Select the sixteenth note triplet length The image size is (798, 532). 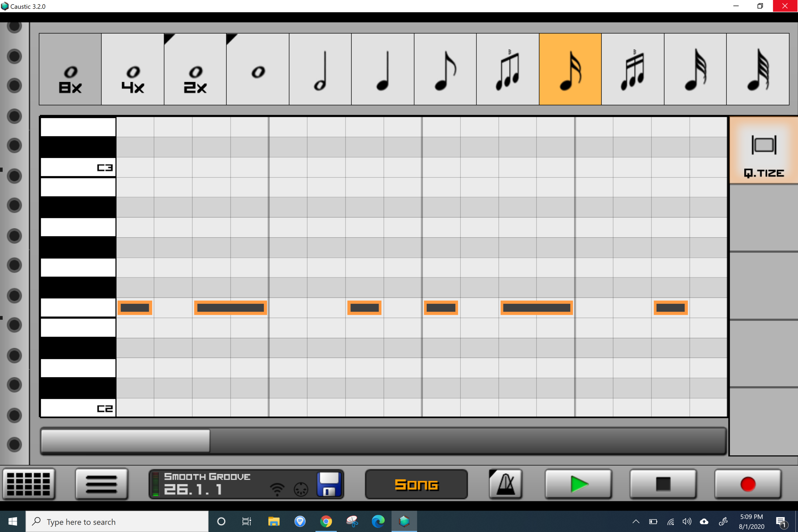pos(632,69)
